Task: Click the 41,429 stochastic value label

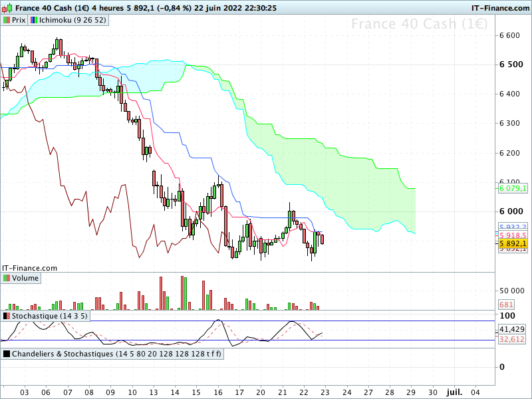Action: tap(512, 329)
